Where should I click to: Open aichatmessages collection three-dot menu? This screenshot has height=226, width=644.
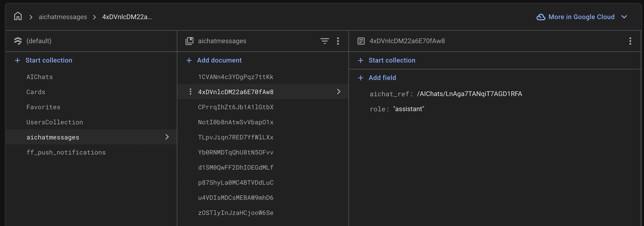point(338,41)
